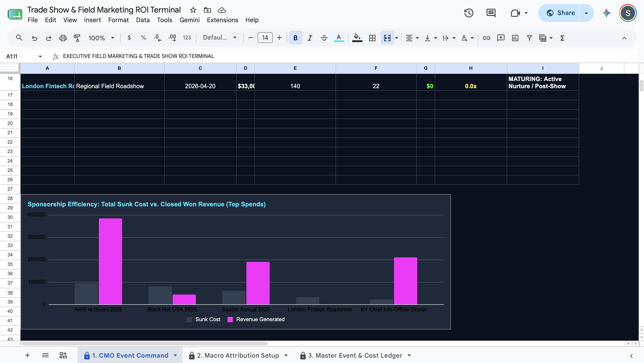Screen dimensions: 644x363
Task: Insert a chart
Action: (x=515, y=38)
